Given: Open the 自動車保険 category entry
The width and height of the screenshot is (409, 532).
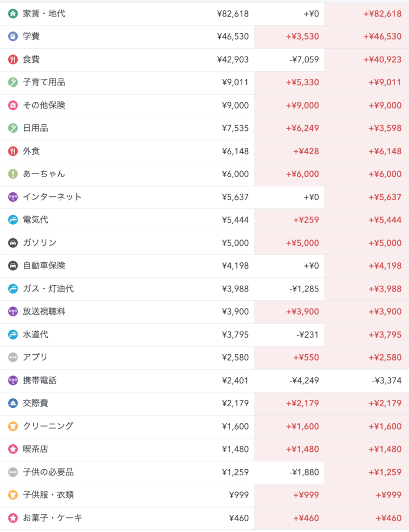Looking at the screenshot, I should (204, 265).
